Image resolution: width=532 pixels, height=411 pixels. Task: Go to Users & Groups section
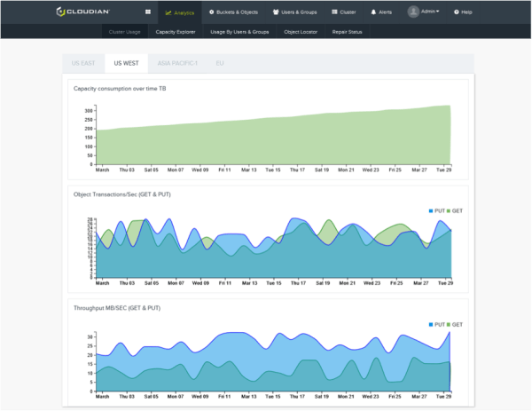pyautogui.click(x=297, y=12)
